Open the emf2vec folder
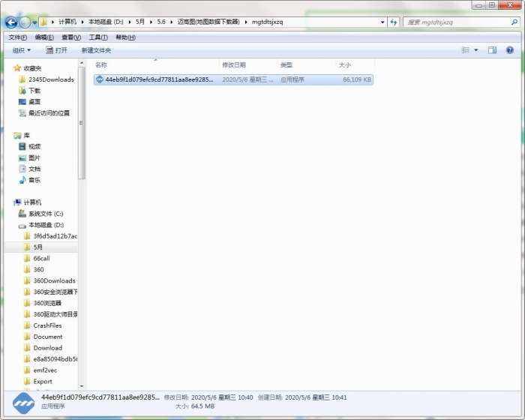The width and height of the screenshot is (525, 420). [45, 370]
